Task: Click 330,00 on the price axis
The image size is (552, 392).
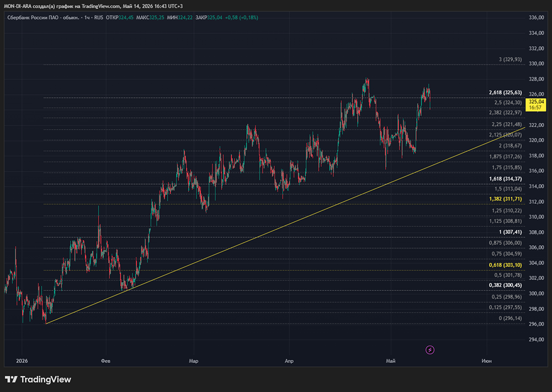Action: [x=537, y=63]
